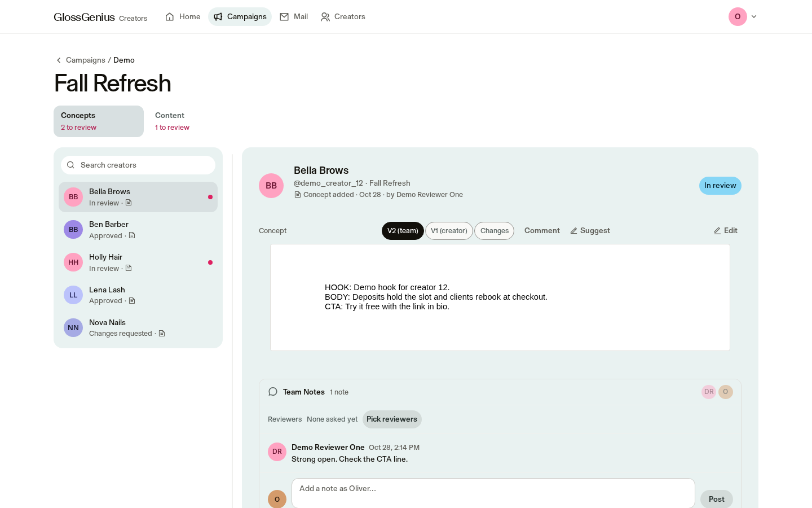Image resolution: width=812 pixels, height=508 pixels.
Task: Show the V2 (team) concept version
Action: (x=403, y=231)
